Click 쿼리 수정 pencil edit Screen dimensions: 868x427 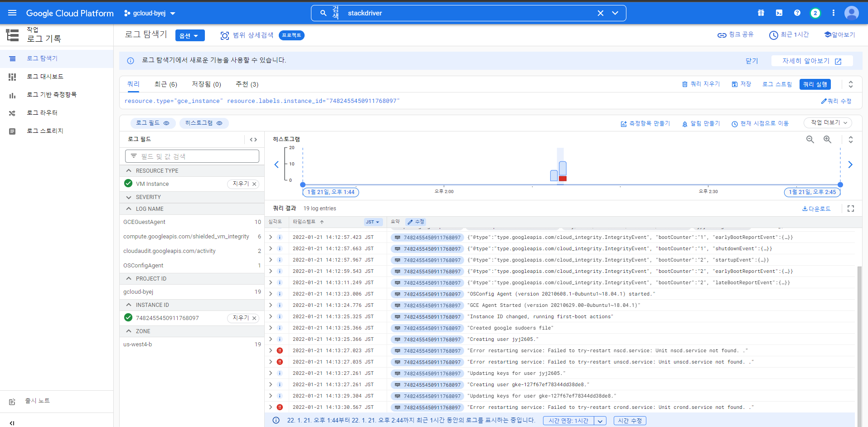tap(836, 101)
